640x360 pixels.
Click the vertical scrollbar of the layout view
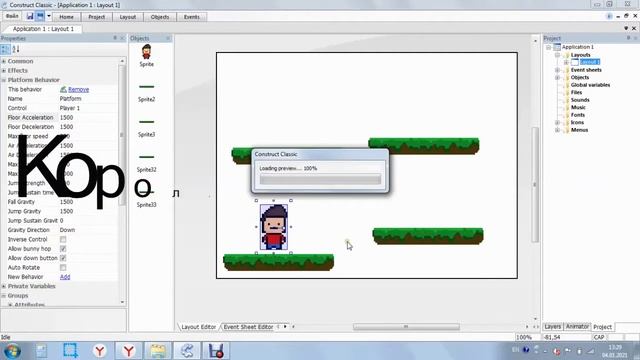click(x=535, y=184)
